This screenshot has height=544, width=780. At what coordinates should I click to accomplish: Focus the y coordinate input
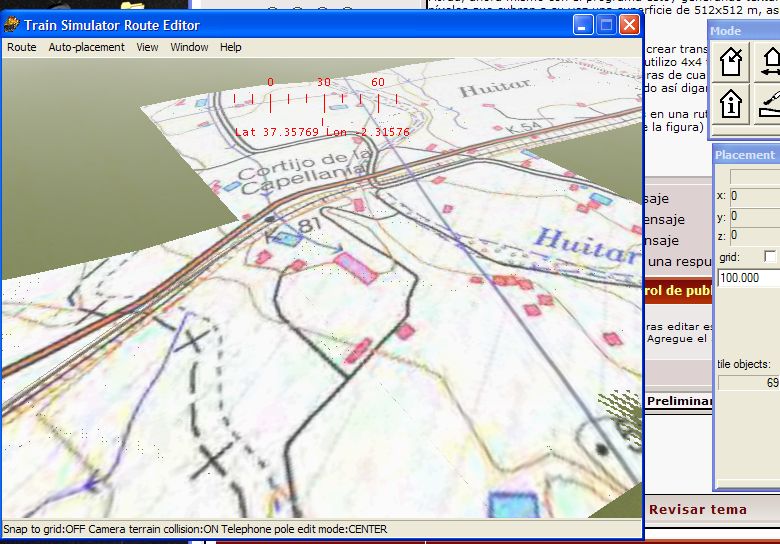click(754, 216)
